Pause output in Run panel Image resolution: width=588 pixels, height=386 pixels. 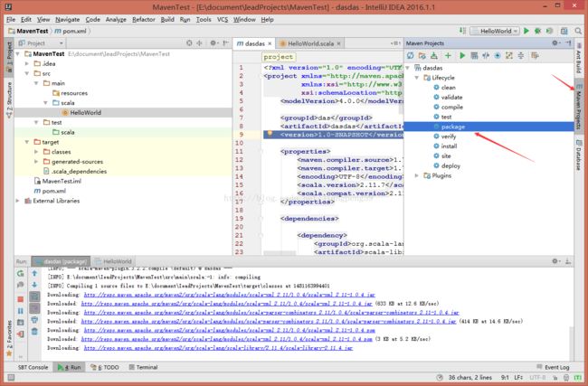coord(20,311)
